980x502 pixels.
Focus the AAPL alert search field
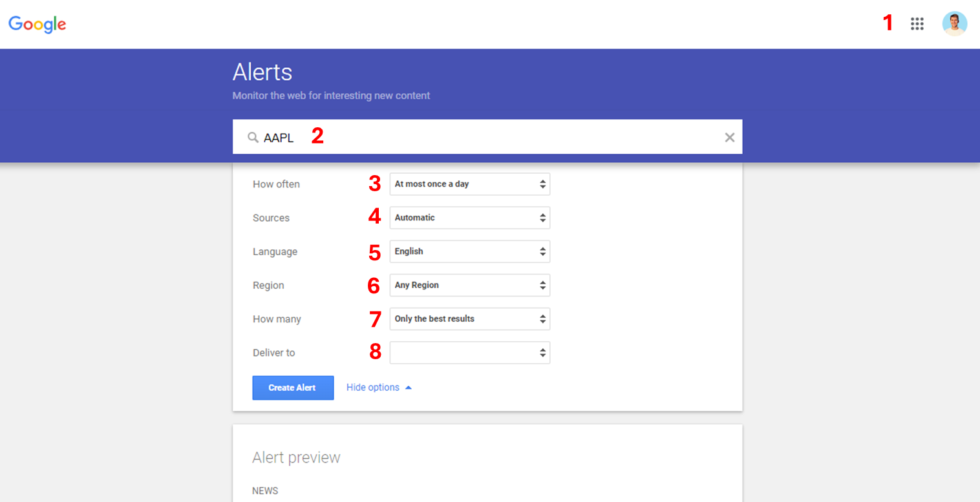(487, 137)
